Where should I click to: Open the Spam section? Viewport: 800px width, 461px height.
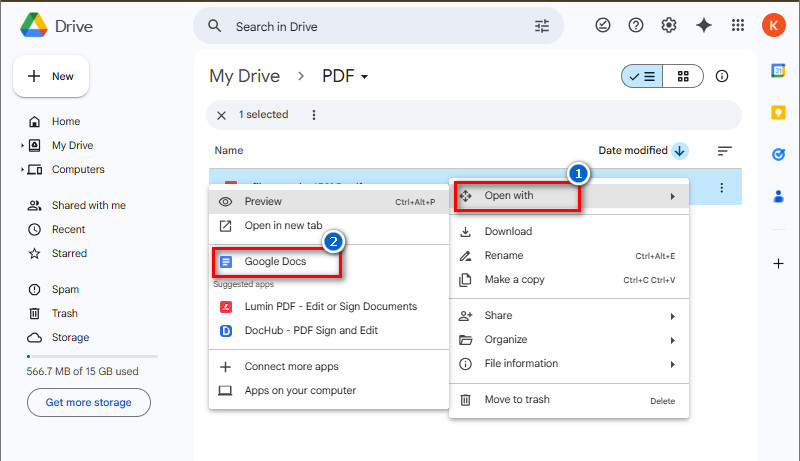pos(65,290)
